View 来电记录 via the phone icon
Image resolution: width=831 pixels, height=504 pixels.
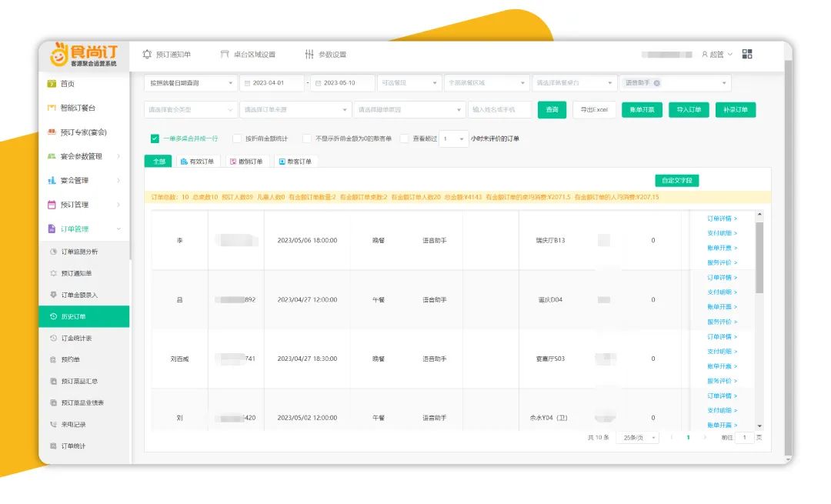53,425
